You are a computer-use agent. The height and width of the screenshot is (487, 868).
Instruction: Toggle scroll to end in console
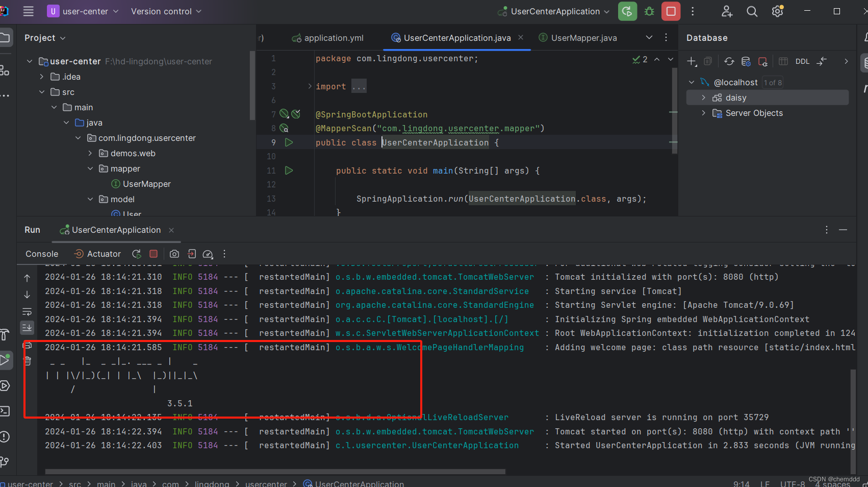coord(27,327)
